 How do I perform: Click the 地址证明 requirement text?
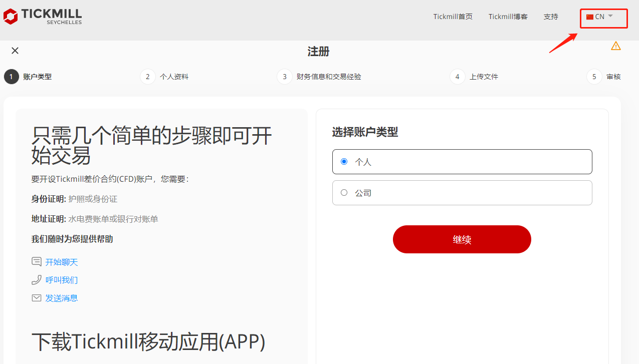pyautogui.click(x=95, y=219)
